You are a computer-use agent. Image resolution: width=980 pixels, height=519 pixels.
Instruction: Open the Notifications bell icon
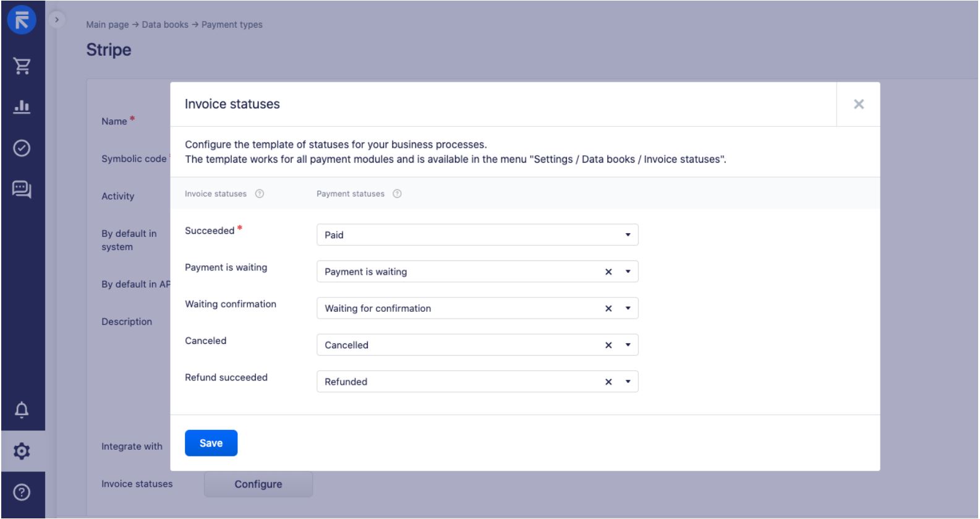(22, 410)
